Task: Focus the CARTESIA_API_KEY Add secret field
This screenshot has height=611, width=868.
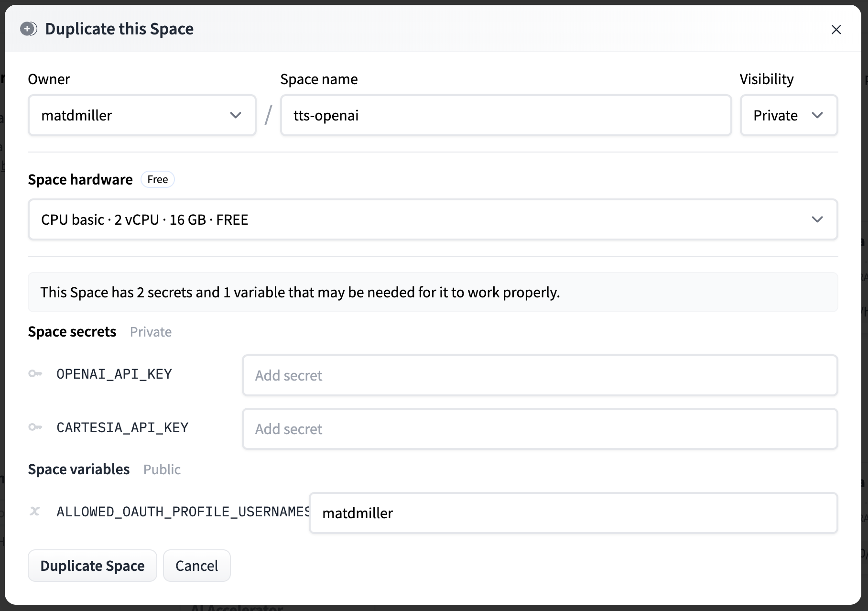Action: (x=540, y=429)
